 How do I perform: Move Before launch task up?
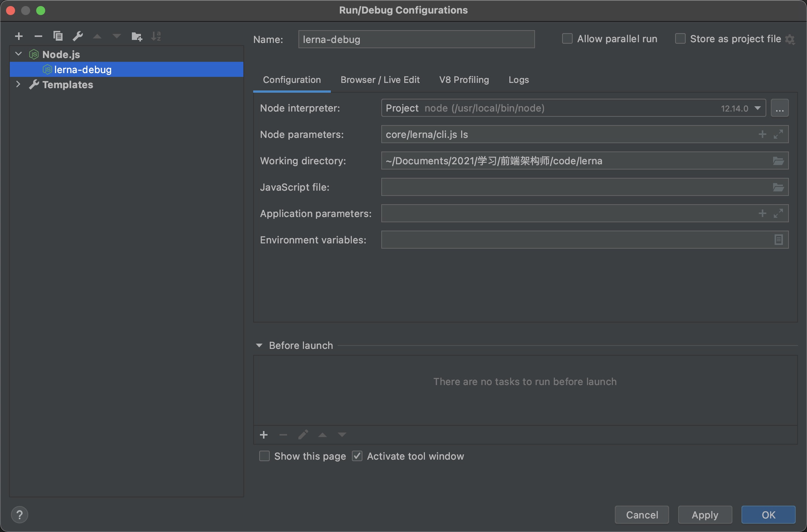click(322, 435)
